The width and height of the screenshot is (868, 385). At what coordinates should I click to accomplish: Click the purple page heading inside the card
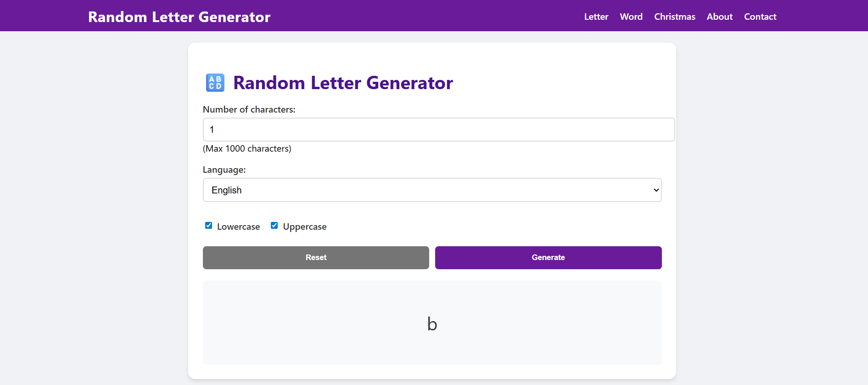tap(343, 83)
